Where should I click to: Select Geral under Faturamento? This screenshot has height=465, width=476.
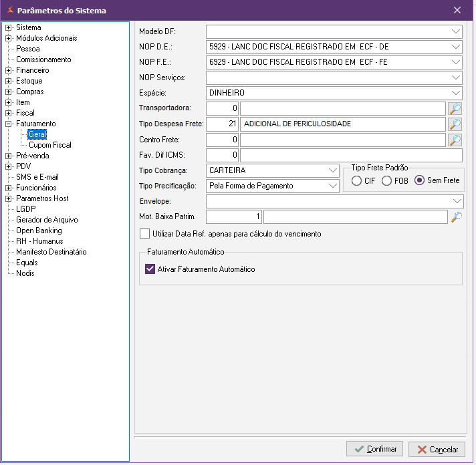[37, 134]
